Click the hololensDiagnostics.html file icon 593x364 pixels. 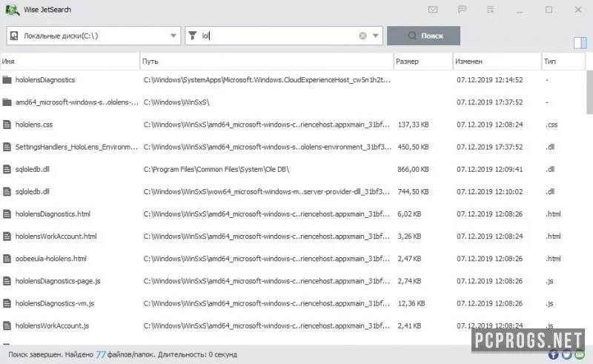[7, 214]
